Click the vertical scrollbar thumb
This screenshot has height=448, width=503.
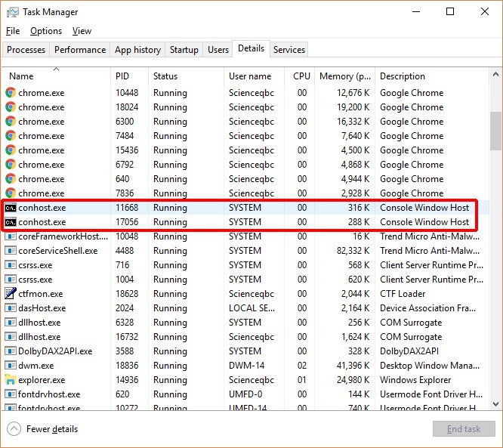[x=495, y=131]
